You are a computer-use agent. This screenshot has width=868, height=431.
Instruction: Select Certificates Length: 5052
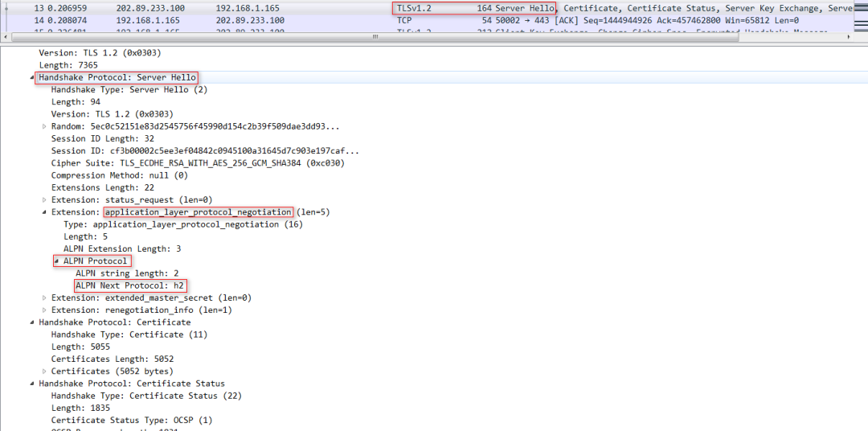click(113, 359)
